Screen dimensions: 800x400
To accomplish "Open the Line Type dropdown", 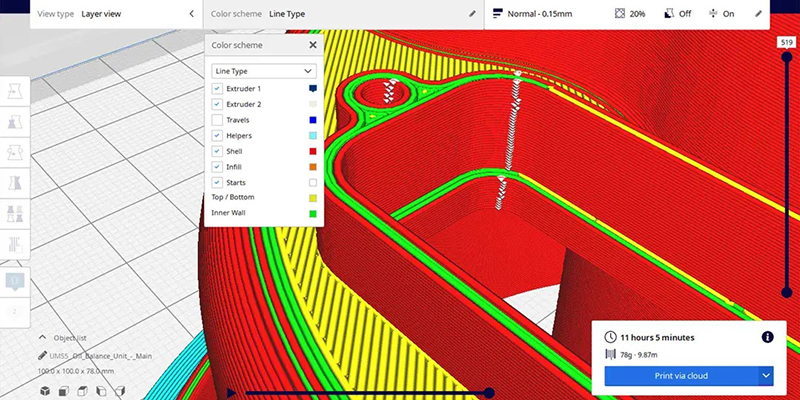I will [x=264, y=71].
